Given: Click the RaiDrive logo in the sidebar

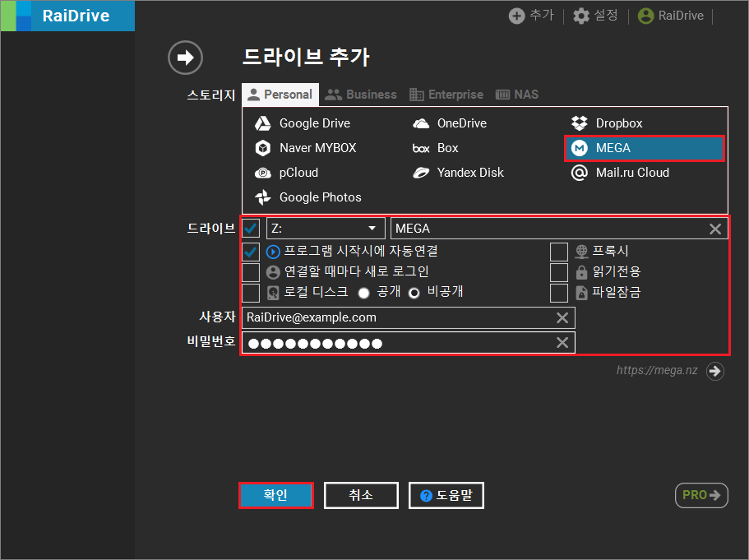Looking at the screenshot, I should (68, 16).
